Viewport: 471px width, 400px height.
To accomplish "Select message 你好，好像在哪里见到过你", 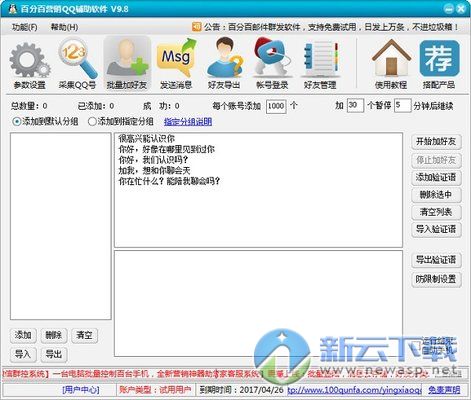I will (x=167, y=149).
